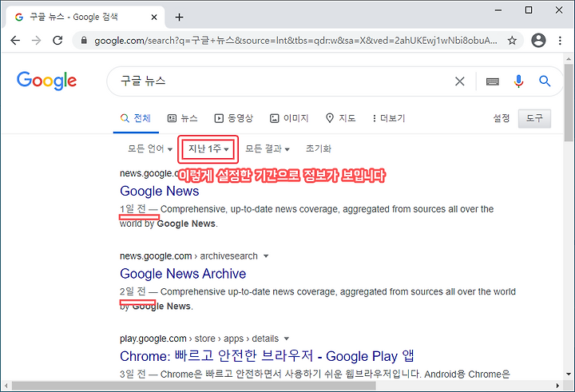This screenshot has width=575, height=392.
Task: Submit search with magnifier icon
Action: [x=545, y=81]
